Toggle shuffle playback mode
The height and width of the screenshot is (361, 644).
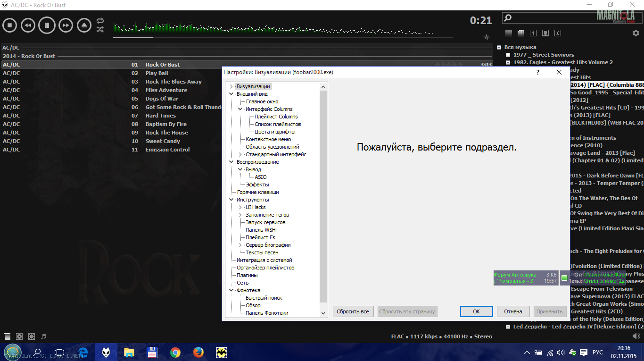[x=100, y=29]
